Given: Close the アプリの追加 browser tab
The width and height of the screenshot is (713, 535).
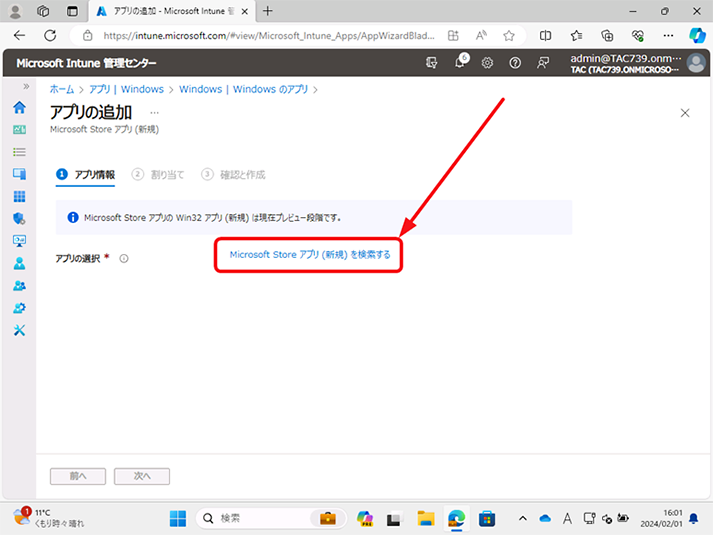Looking at the screenshot, I should click(245, 11).
